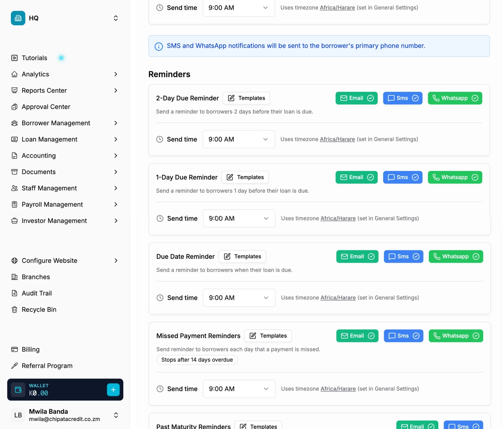Click the Accounting document icon
The width and height of the screenshot is (504, 429).
pos(14,156)
